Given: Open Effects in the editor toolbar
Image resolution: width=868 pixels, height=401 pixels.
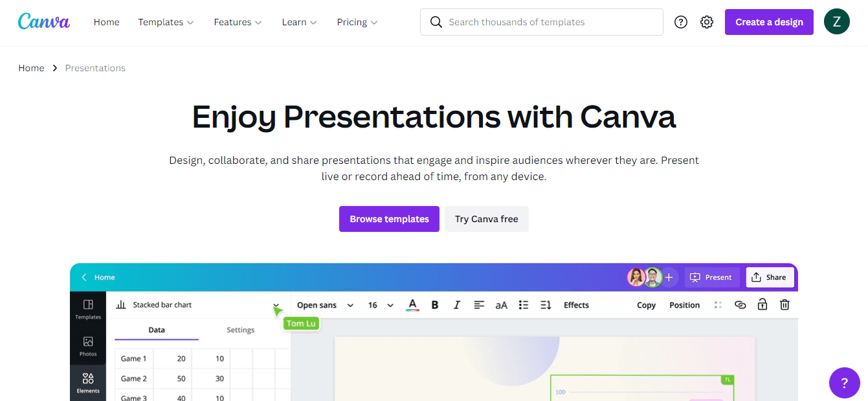Looking at the screenshot, I should [x=576, y=305].
